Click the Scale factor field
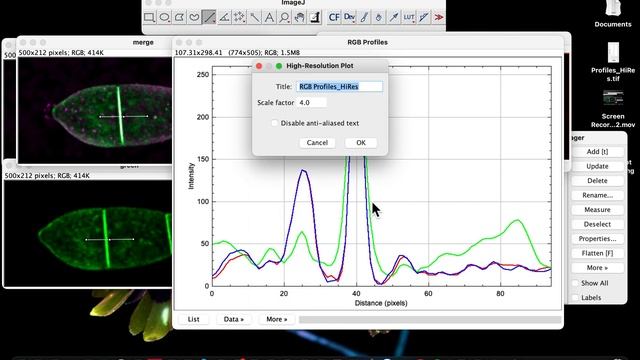 [x=312, y=102]
